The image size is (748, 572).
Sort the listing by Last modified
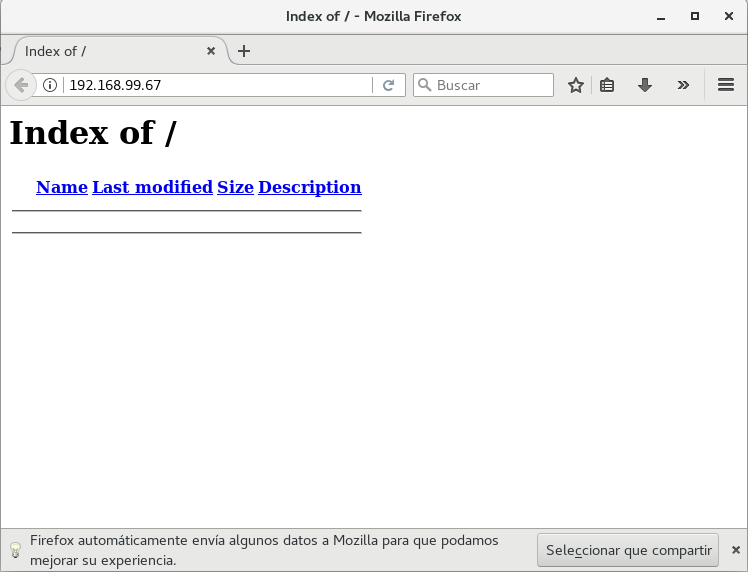tap(152, 187)
